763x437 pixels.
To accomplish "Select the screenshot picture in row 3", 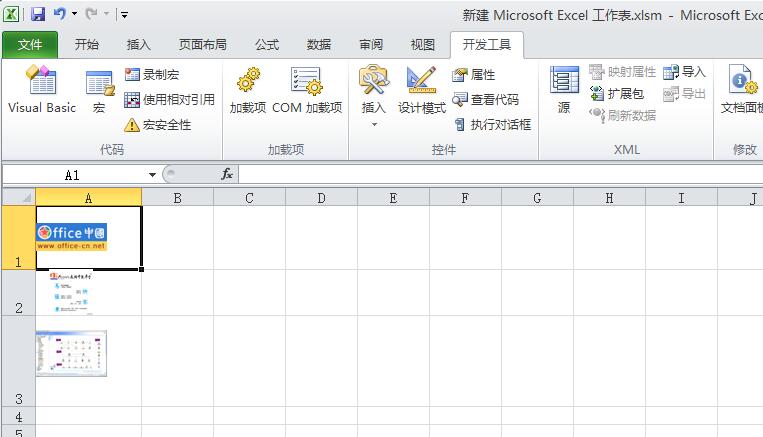I will click(72, 354).
